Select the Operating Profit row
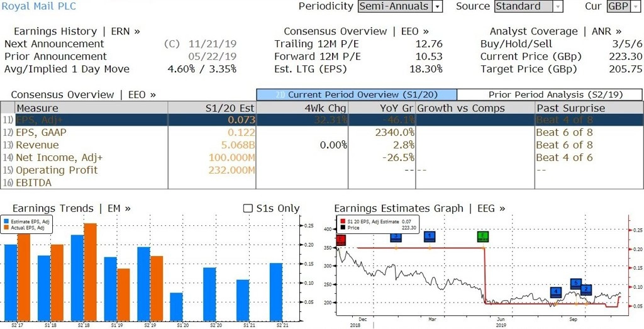Screen dimensions: 644x329 (321, 170)
